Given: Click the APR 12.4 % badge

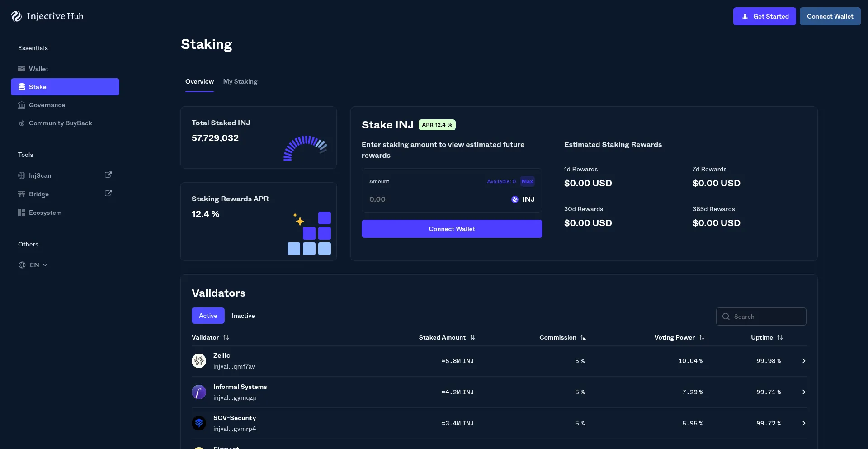Looking at the screenshot, I should 437,125.
